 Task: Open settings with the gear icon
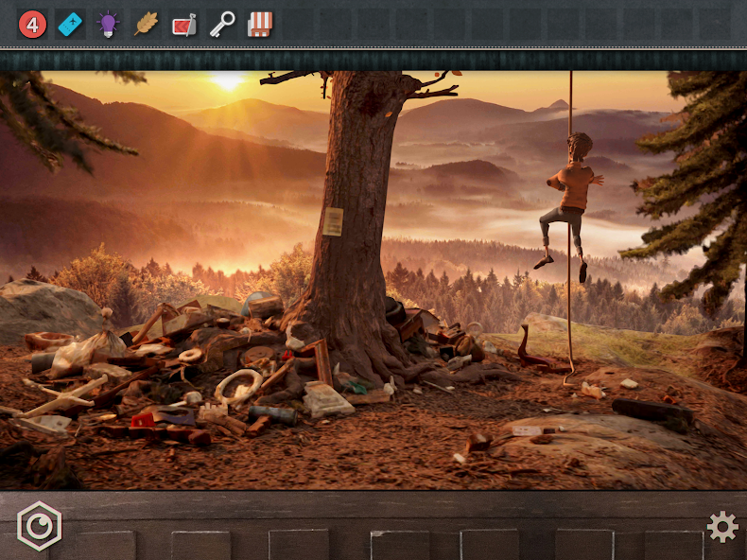(x=721, y=527)
